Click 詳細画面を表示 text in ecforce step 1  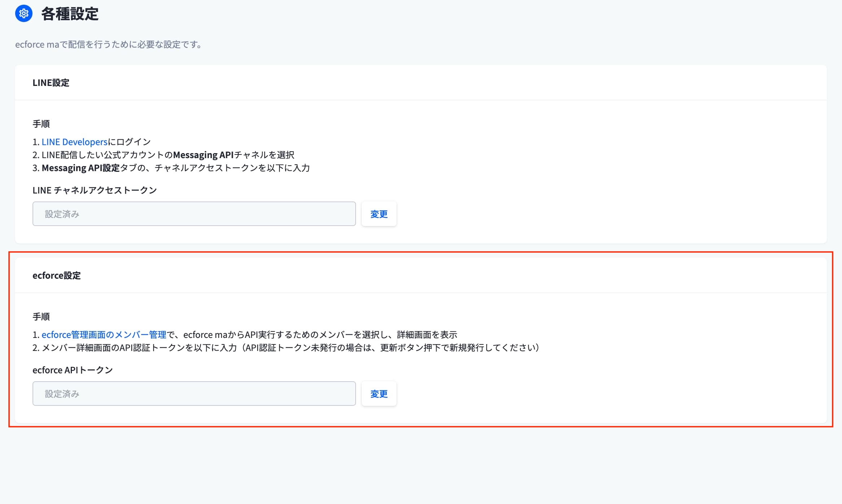[427, 335]
